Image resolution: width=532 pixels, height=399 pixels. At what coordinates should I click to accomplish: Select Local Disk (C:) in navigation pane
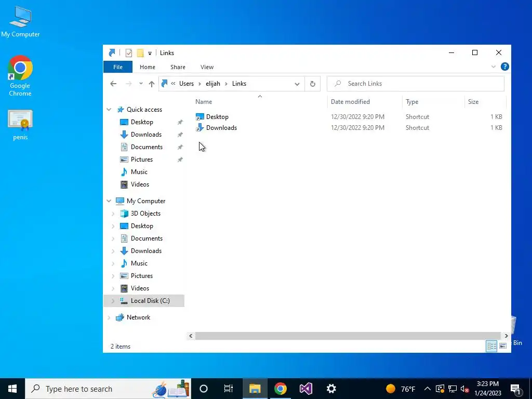point(150,301)
